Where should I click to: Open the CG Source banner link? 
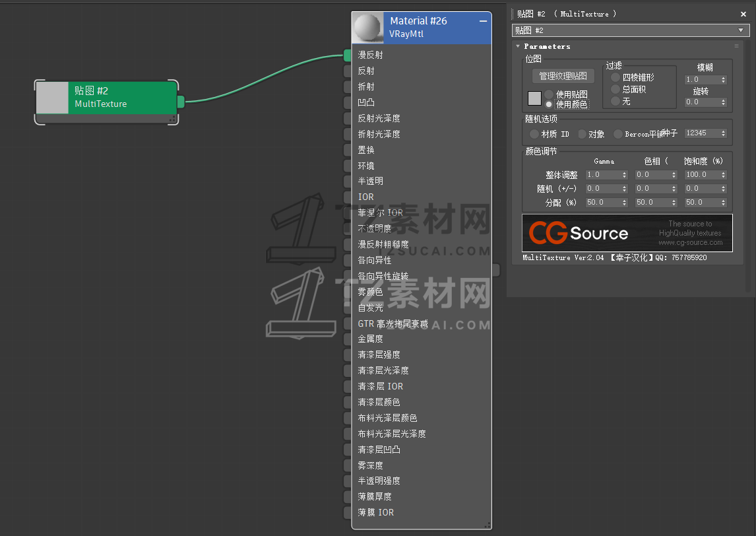tap(627, 233)
